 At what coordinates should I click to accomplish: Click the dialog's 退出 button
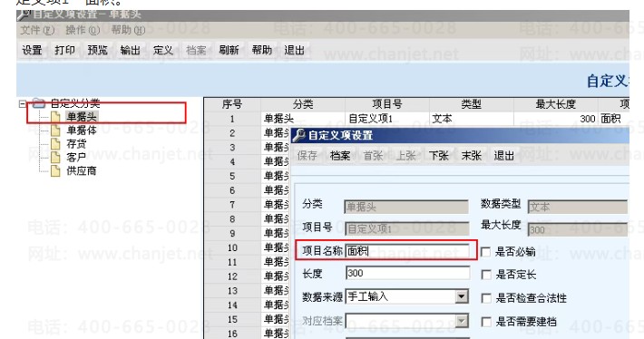[x=504, y=156]
